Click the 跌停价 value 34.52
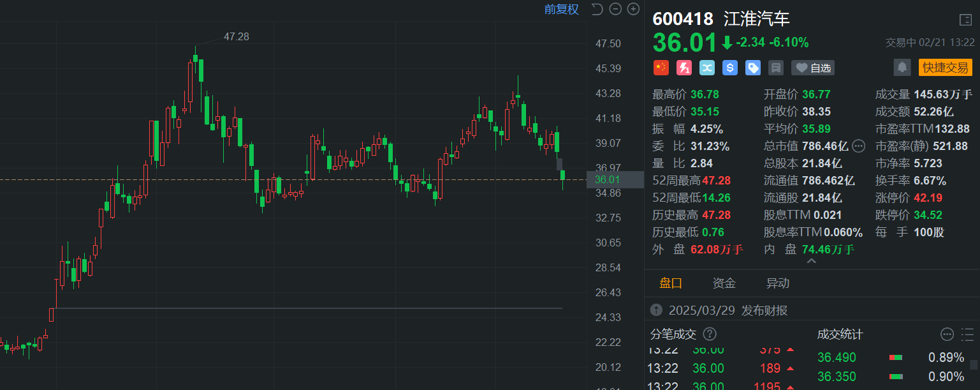 click(928, 215)
